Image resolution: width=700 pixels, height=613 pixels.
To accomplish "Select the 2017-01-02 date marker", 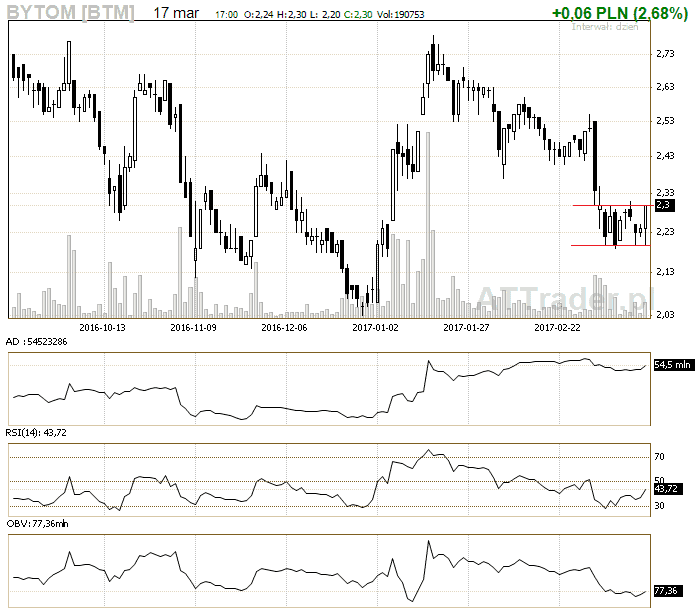I will (376, 326).
